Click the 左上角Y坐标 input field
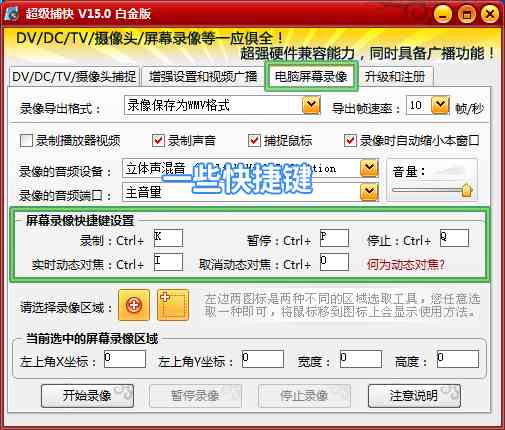The width and height of the screenshot is (505, 430). pyautogui.click(x=263, y=359)
